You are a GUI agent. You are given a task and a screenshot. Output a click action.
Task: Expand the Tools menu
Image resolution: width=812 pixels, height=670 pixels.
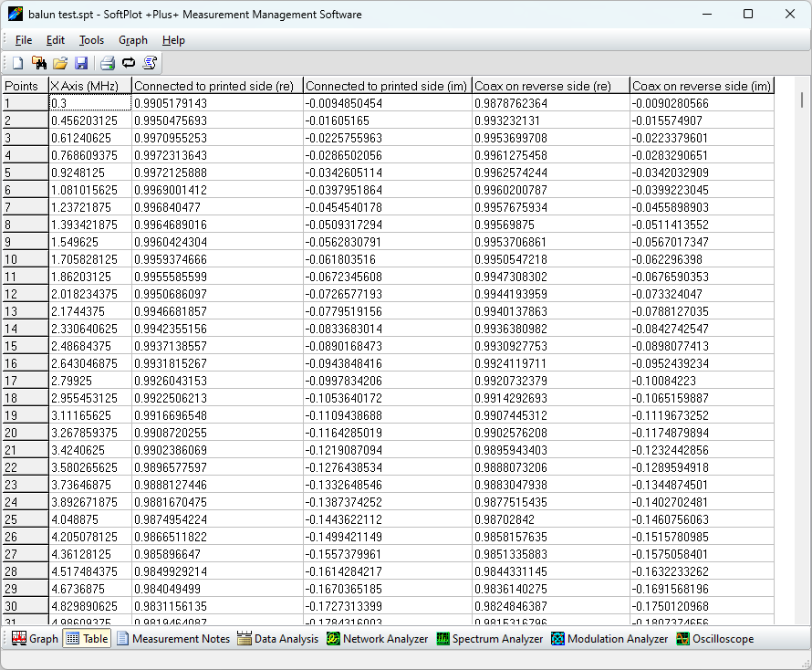[x=91, y=40]
